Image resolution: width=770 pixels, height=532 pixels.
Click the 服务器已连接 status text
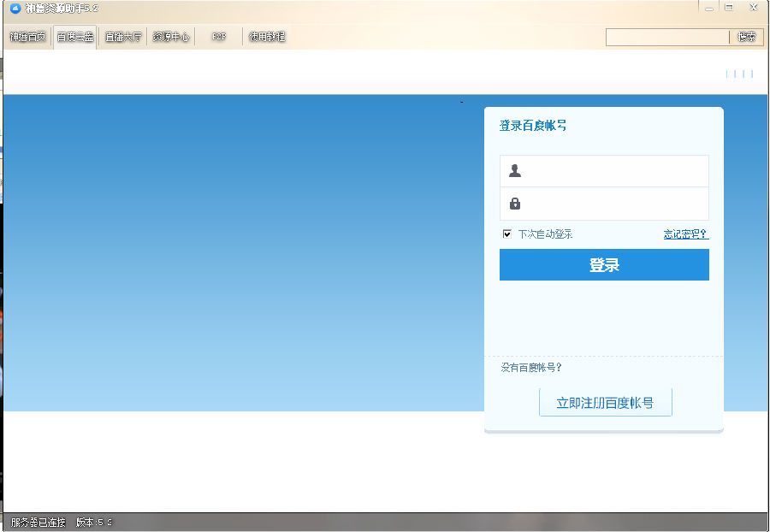click(x=38, y=522)
